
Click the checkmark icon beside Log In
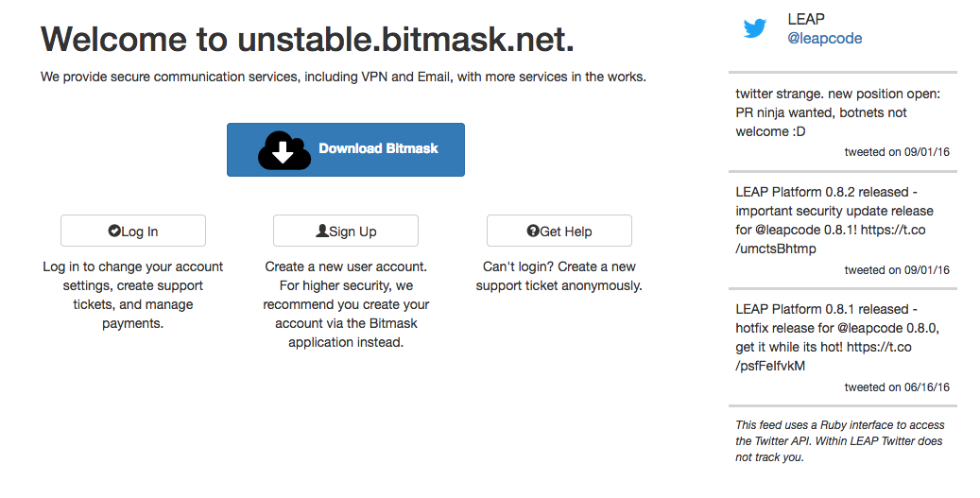(x=113, y=232)
